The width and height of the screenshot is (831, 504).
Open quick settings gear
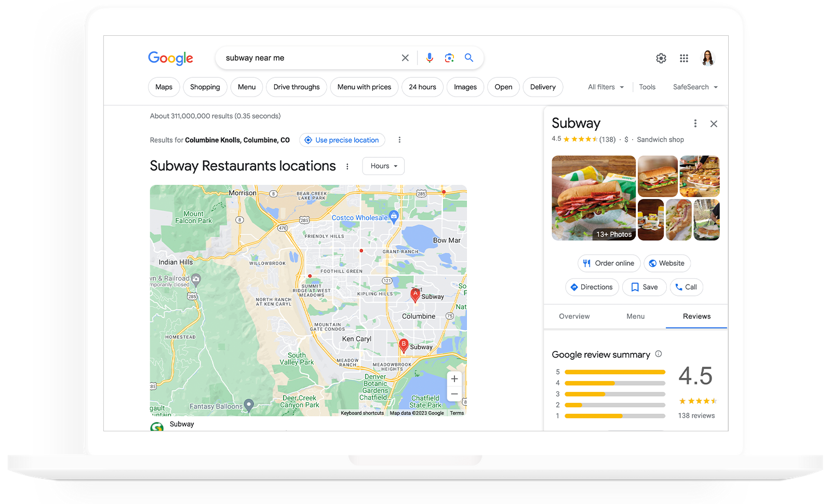tap(661, 58)
